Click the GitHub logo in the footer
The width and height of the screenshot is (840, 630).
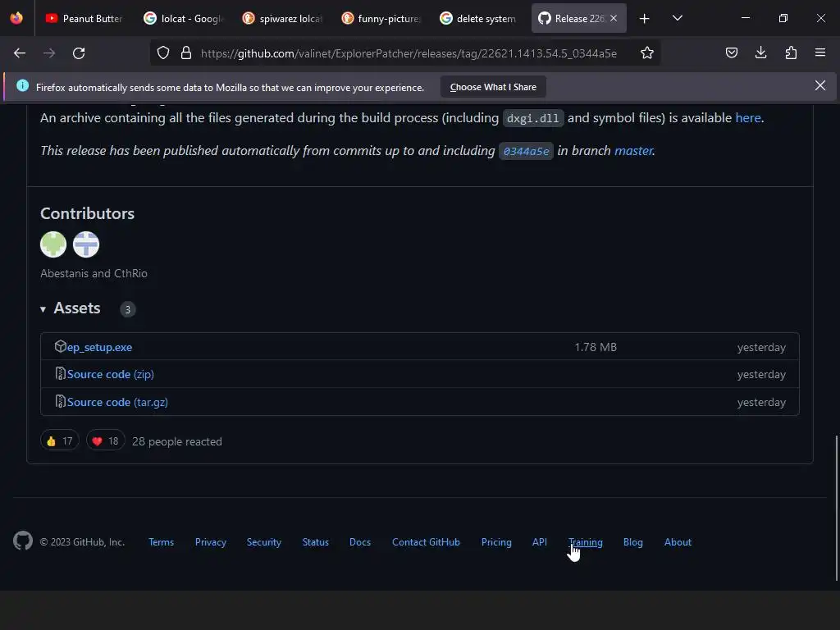coord(23,541)
